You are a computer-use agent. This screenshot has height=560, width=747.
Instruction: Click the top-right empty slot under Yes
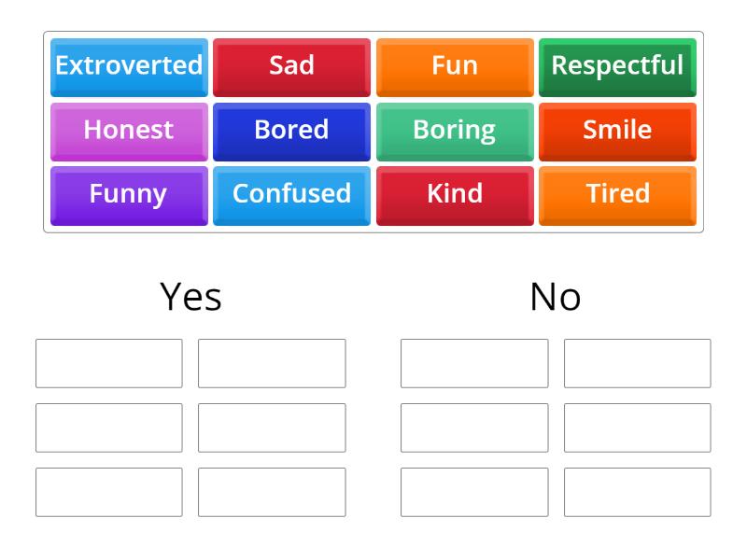[272, 362]
